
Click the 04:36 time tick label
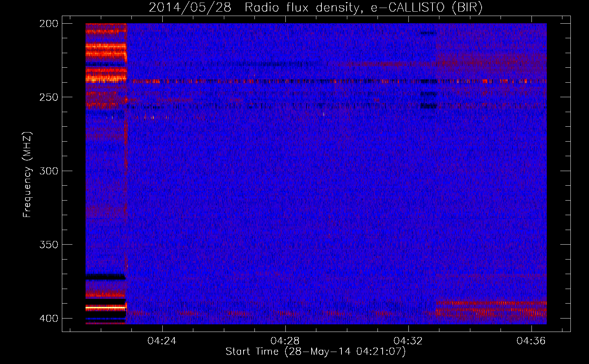pos(531,341)
